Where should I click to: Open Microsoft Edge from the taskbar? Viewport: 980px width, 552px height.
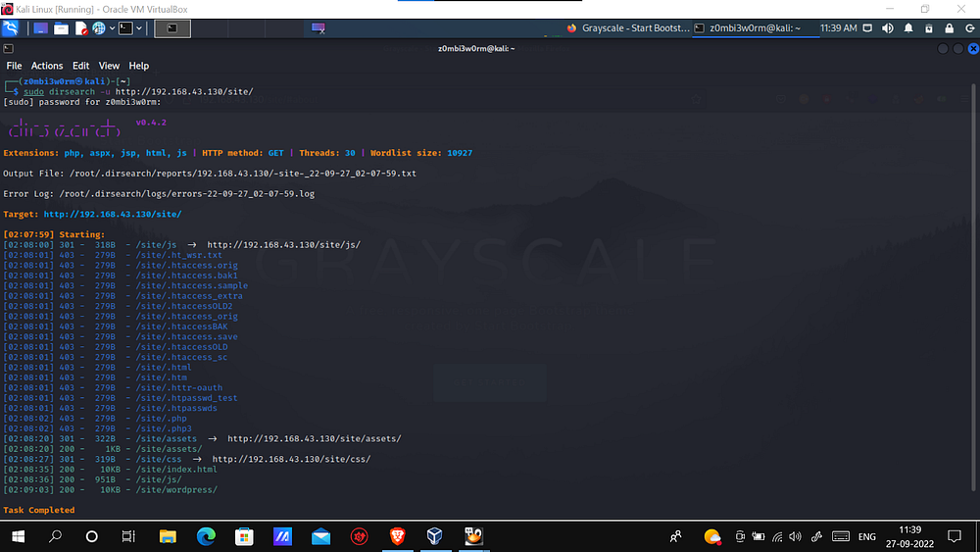(206, 536)
